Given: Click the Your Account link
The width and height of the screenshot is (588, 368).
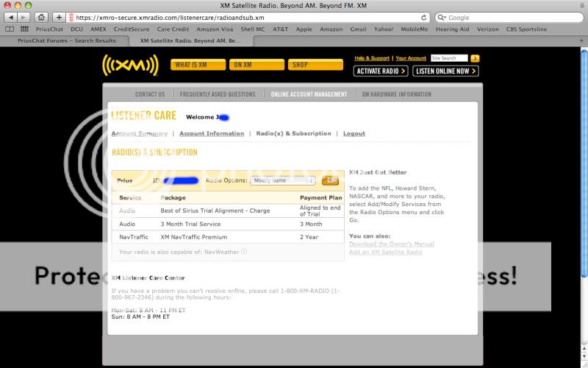Looking at the screenshot, I should pos(411,58).
